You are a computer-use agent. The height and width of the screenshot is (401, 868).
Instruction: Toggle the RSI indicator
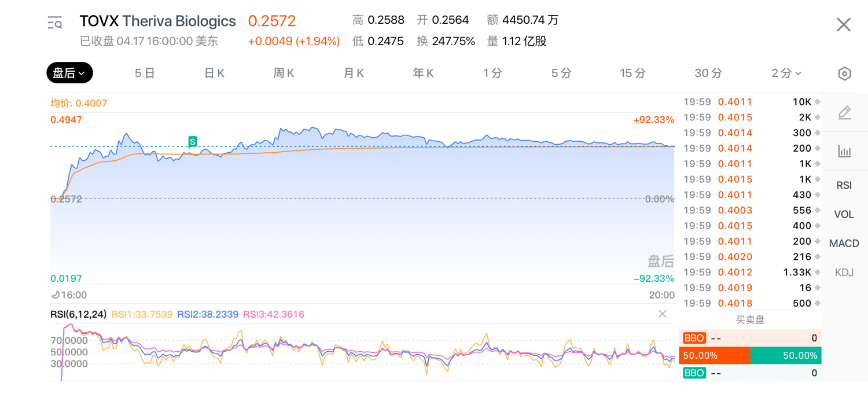click(x=844, y=185)
